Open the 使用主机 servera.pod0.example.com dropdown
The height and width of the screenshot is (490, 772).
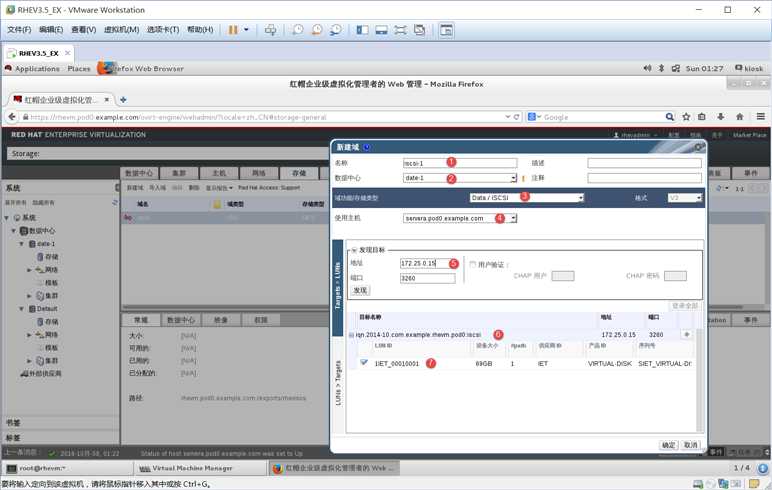514,218
